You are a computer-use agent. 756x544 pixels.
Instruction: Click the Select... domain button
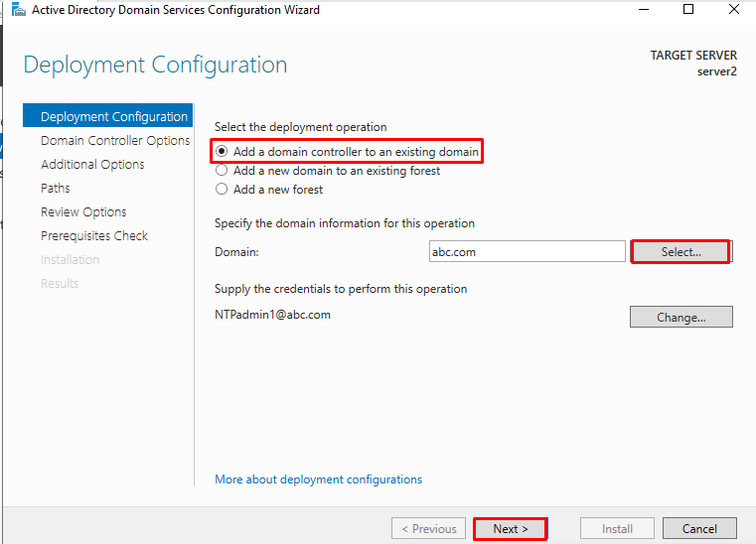(x=680, y=251)
